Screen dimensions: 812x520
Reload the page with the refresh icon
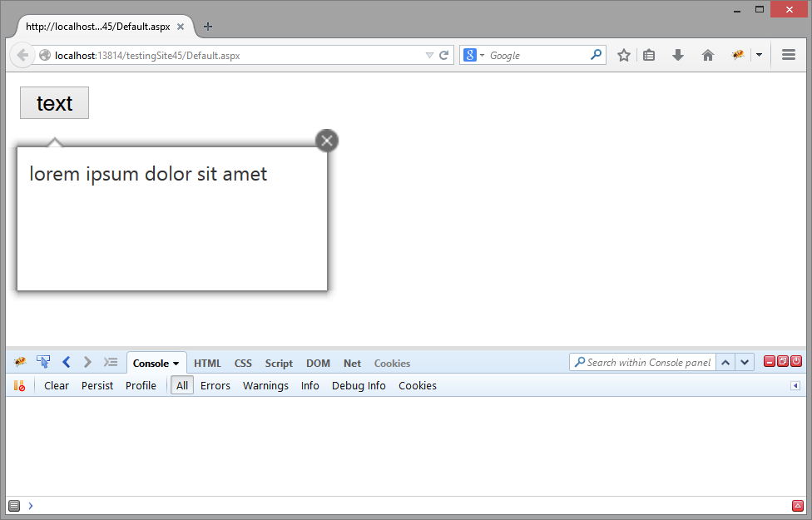pos(443,56)
